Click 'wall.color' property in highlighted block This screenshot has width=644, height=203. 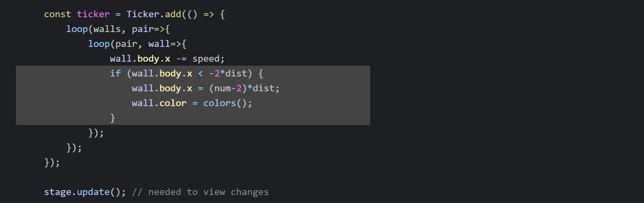click(159, 103)
